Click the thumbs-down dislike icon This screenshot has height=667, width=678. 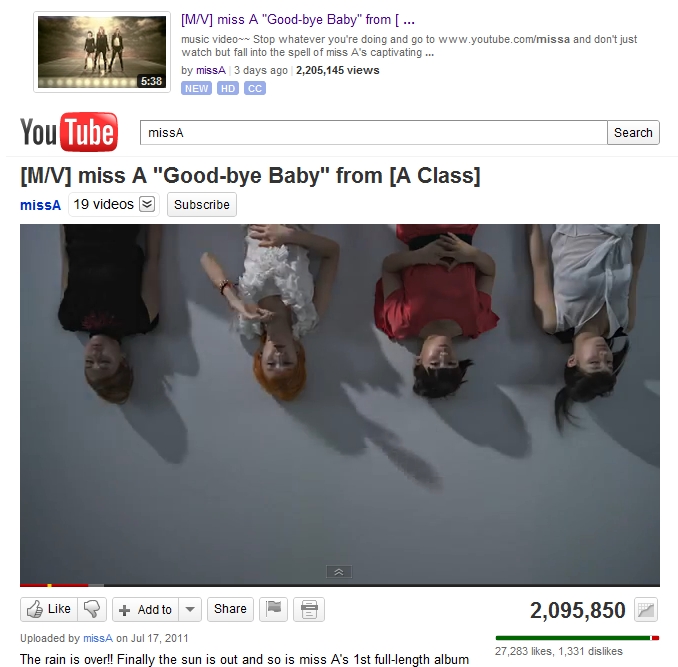click(92, 610)
